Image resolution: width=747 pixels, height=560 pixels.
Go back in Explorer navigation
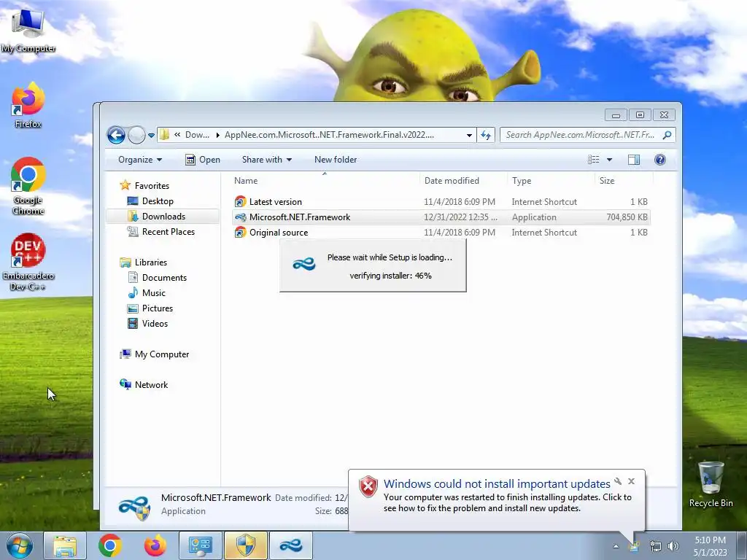point(116,135)
